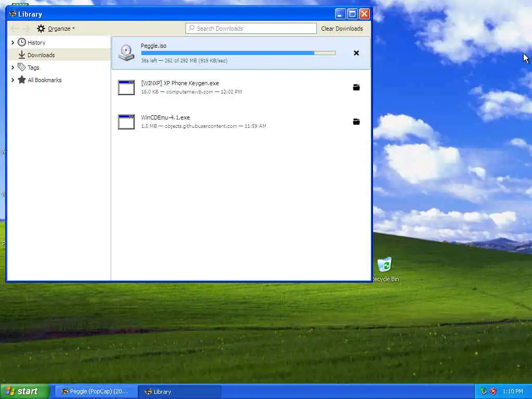The image size is (532, 399).
Task: Open the Recycle Bin desktop icon
Action: (385, 264)
